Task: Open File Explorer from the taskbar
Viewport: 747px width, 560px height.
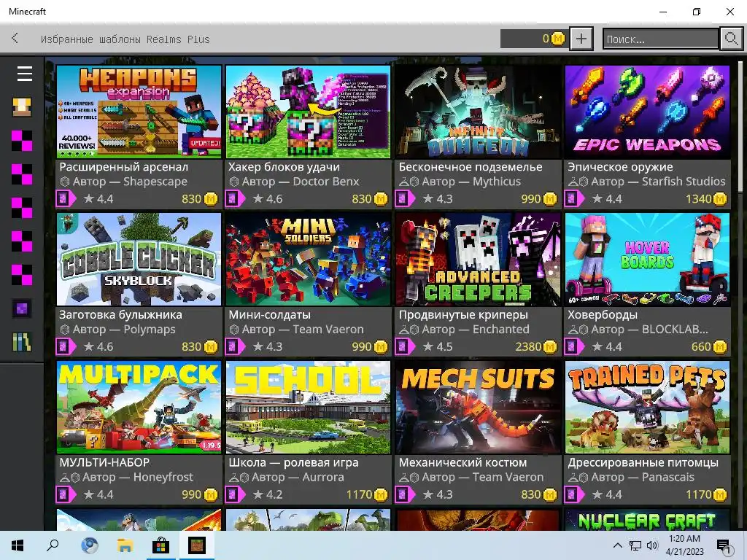Action: pos(125,545)
